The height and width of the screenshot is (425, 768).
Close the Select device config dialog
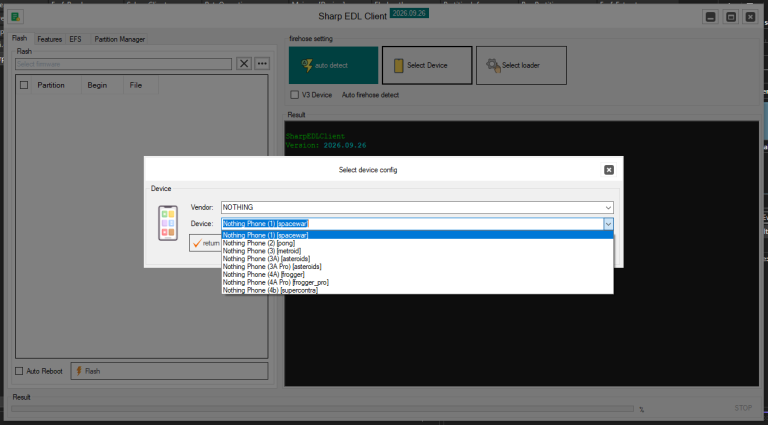[x=609, y=170]
